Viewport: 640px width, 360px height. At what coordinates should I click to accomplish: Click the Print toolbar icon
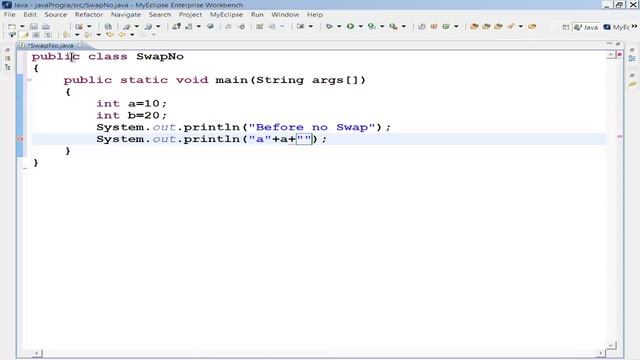click(46, 26)
